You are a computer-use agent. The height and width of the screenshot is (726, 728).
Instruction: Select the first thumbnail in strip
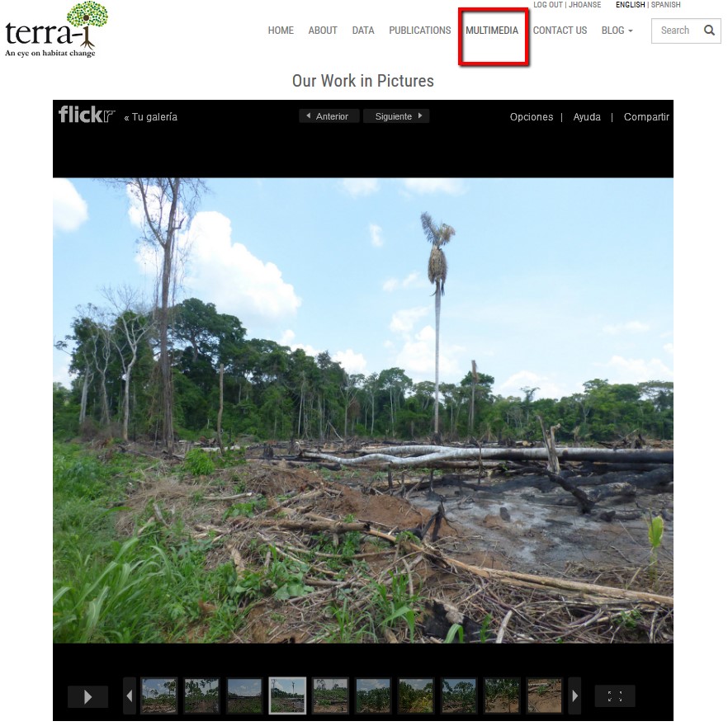(x=158, y=695)
